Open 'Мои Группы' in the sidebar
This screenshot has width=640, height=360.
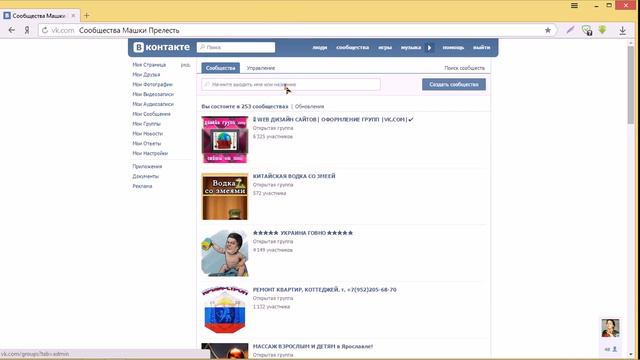(x=146, y=124)
